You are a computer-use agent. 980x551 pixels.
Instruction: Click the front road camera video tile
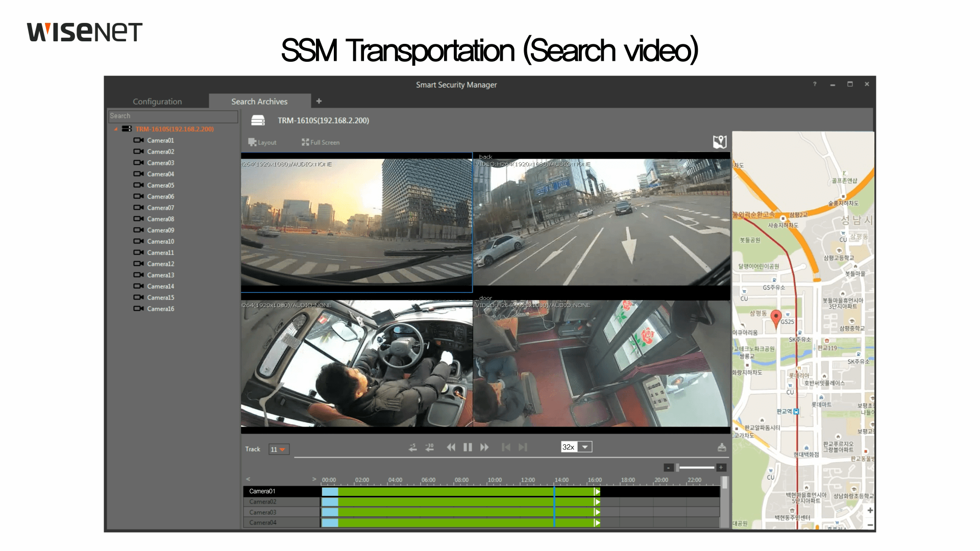(x=356, y=222)
